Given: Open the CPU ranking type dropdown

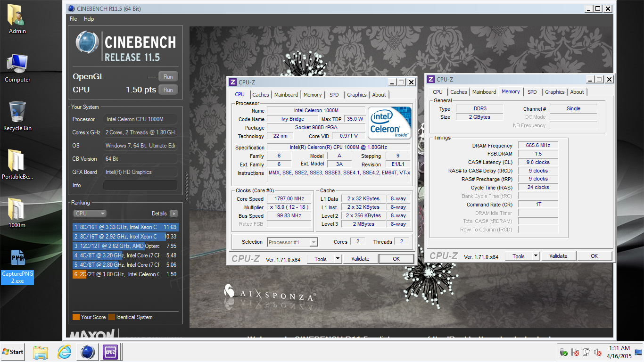Looking at the screenshot, I should pos(90,214).
